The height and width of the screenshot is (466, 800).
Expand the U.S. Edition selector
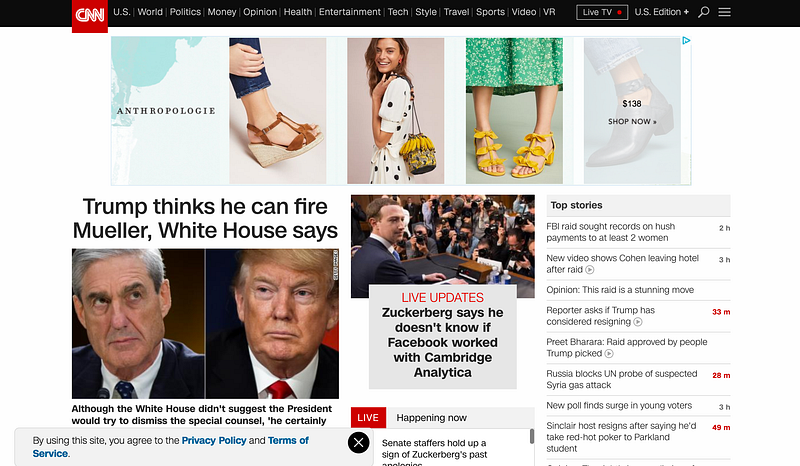[x=661, y=12]
